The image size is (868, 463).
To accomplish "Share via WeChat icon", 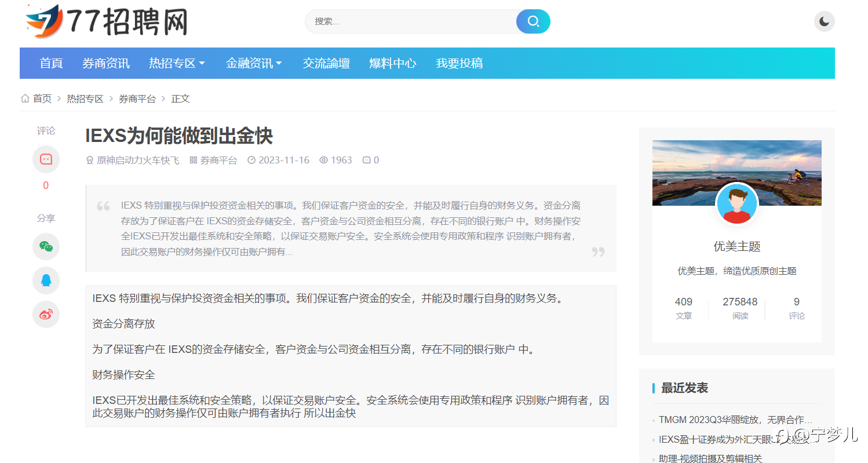I will click(x=46, y=246).
